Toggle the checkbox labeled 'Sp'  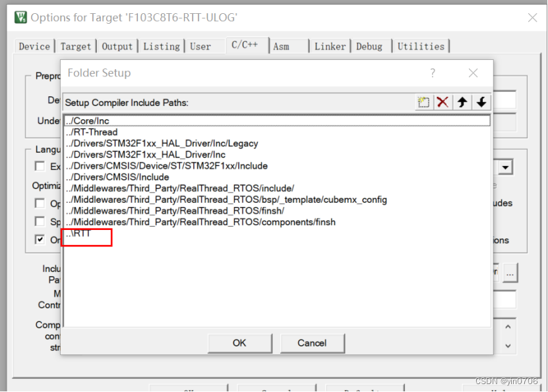tap(40, 221)
